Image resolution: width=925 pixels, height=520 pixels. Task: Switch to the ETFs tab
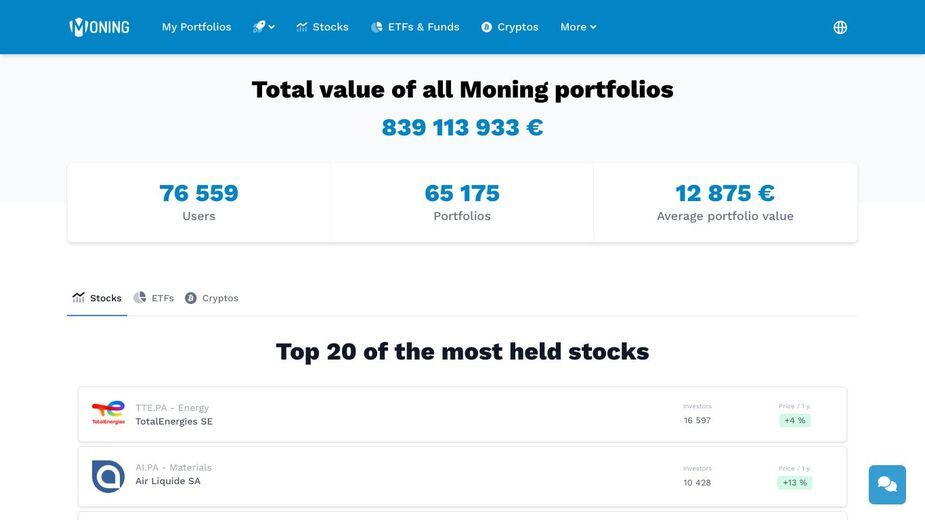point(153,298)
